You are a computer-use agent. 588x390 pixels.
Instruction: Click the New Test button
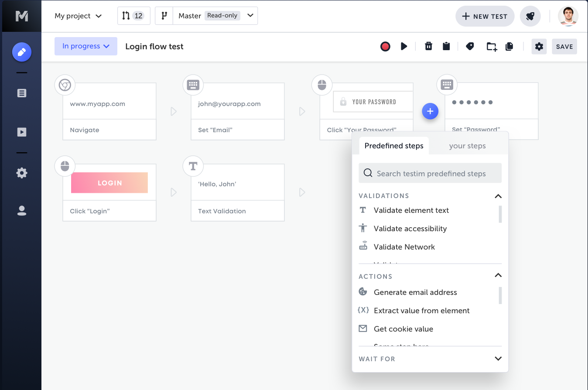[485, 16]
